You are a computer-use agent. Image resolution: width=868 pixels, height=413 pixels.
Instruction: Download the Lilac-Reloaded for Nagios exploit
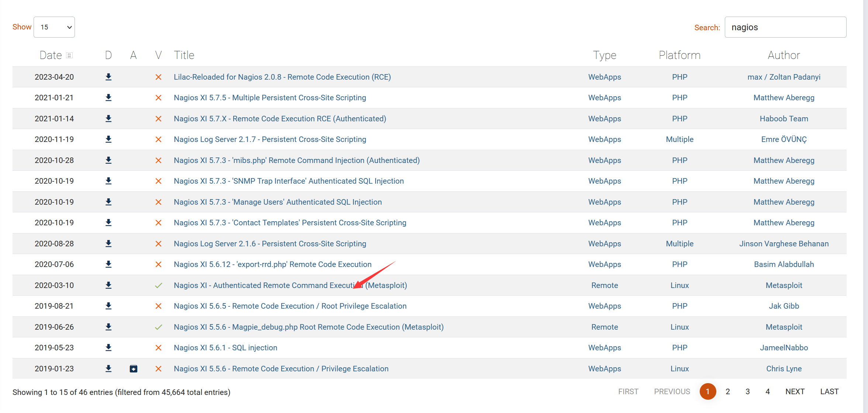108,77
